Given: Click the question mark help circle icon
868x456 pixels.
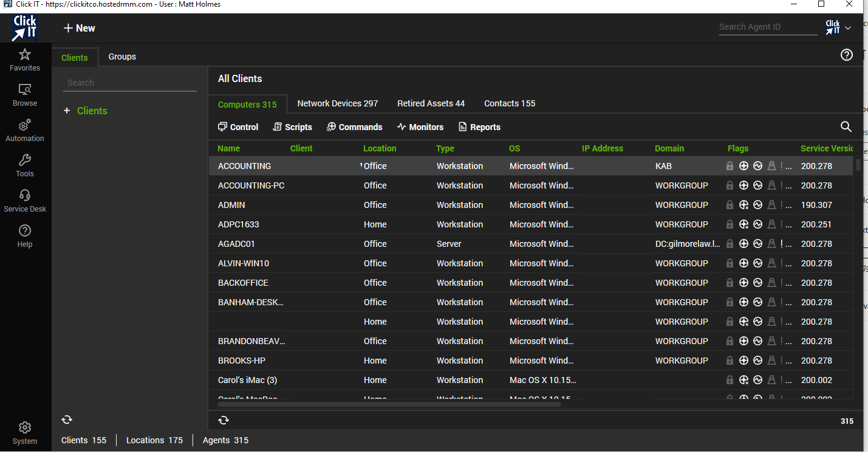Looking at the screenshot, I should click(847, 55).
